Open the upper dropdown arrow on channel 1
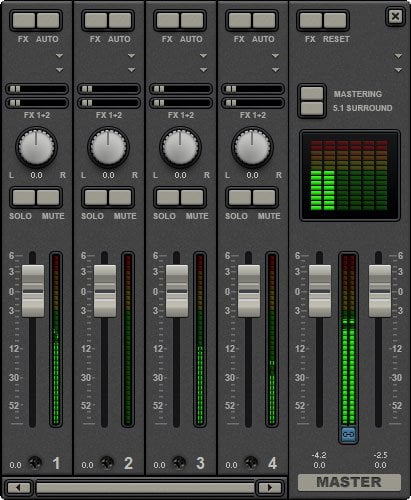Screen dimensions: 411x500 click(x=59, y=56)
